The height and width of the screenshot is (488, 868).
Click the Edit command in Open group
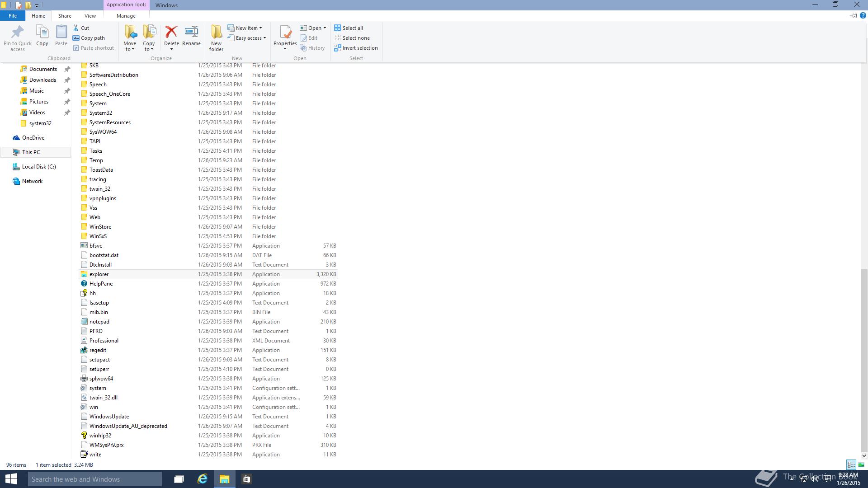pos(309,38)
